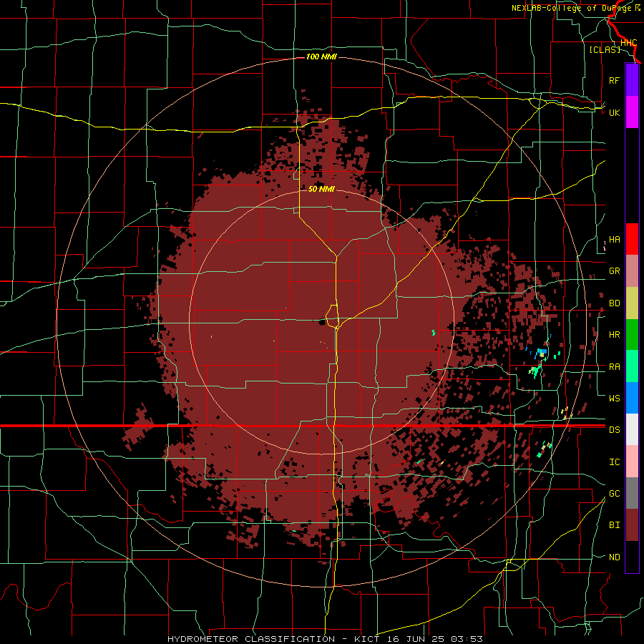This screenshot has height=644, width=644.
Task: Click the red HA legend color swatch
Action: pyautogui.click(x=632, y=239)
